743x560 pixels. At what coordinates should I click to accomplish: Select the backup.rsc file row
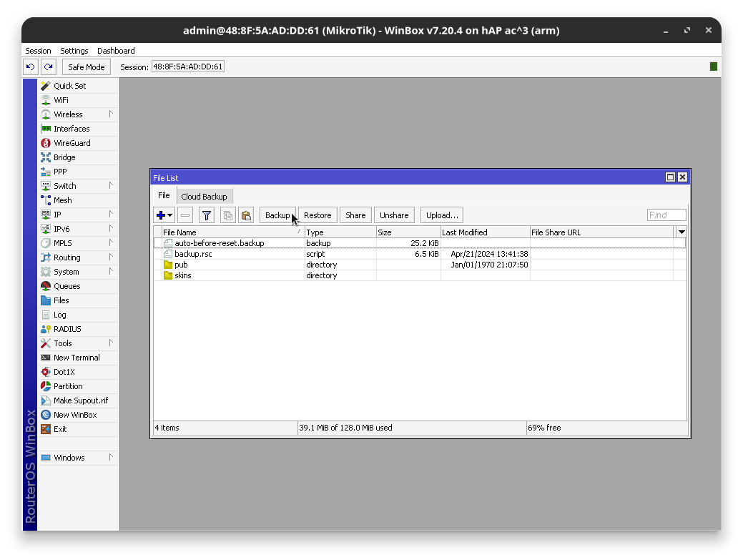pos(193,254)
